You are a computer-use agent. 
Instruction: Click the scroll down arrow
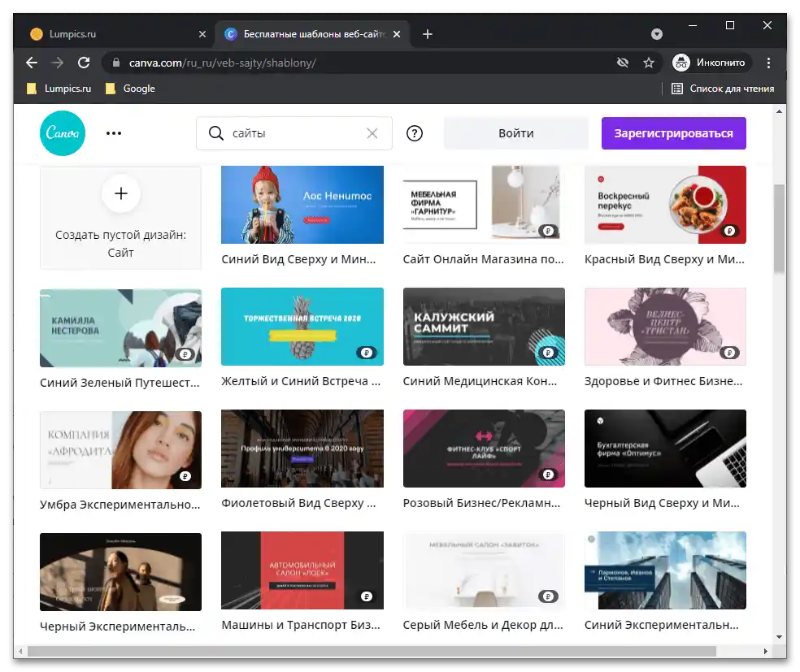(x=779, y=637)
